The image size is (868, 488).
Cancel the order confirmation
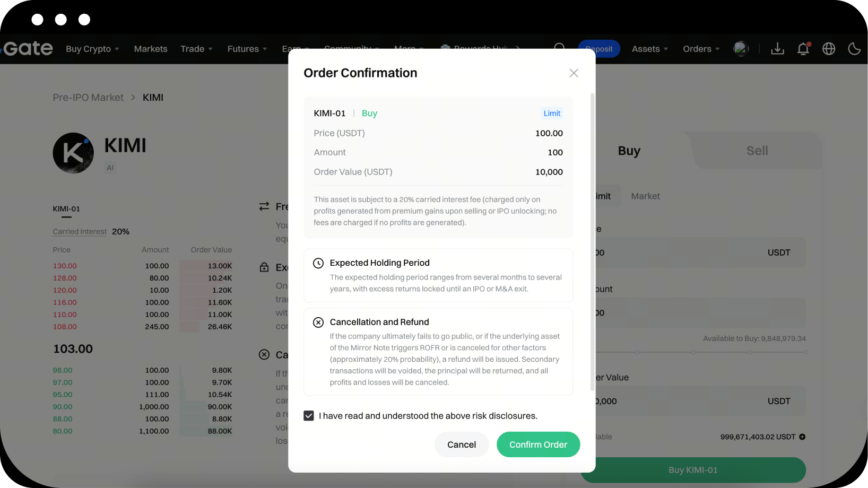point(462,445)
